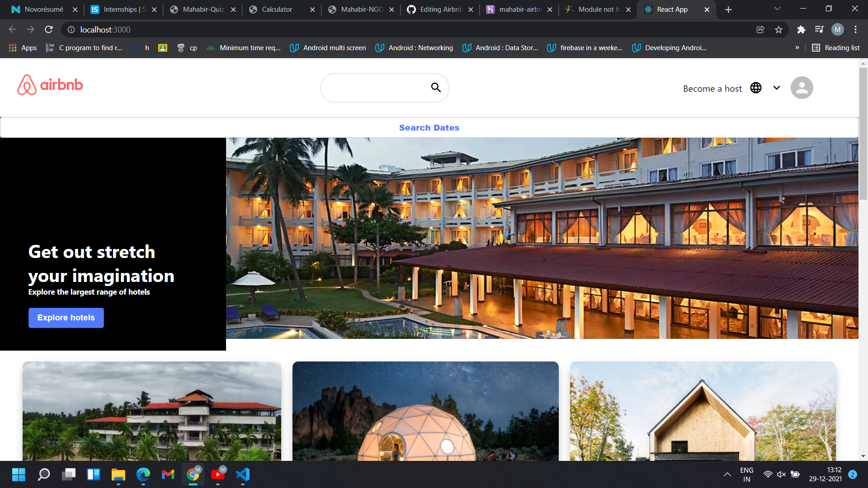Image resolution: width=868 pixels, height=488 pixels.
Task: Open a new browser tab
Action: pos(728,9)
